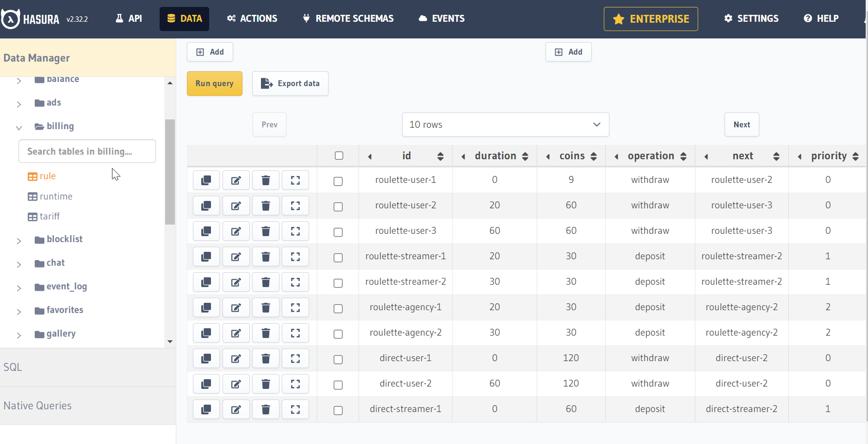Copy the roulette-user-1 row
This screenshot has height=444, width=868.
(206, 180)
